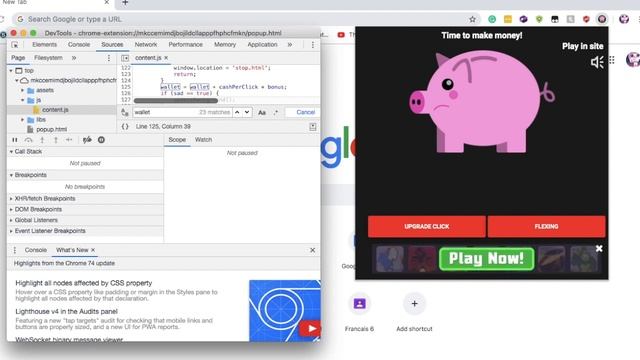The image size is (640, 360).
Task: Activate the inspect element picker in DevTools
Action: pyautogui.click(x=15, y=45)
